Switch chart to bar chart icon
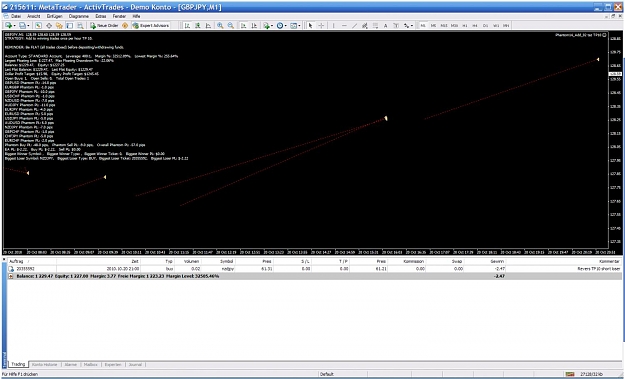 point(187,26)
